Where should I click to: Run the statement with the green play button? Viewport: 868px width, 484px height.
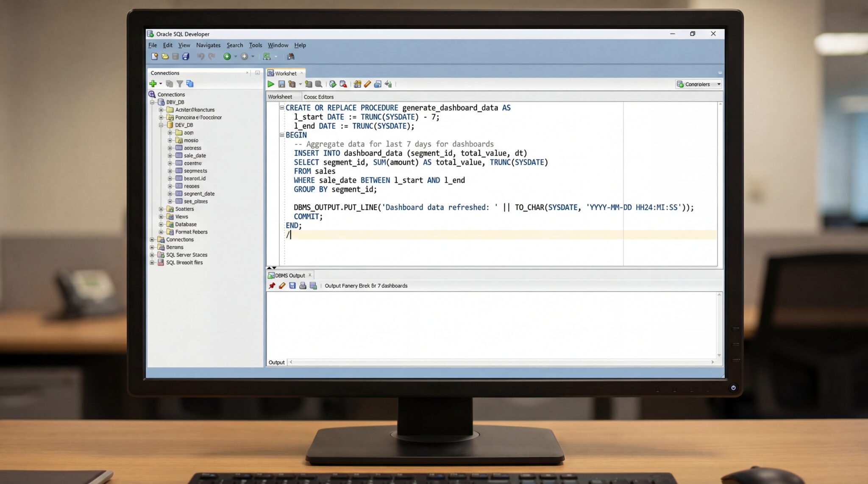tap(270, 84)
